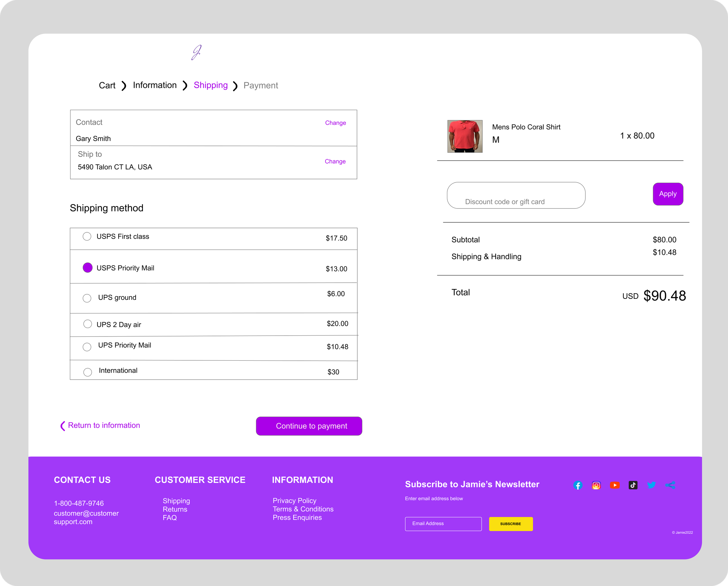This screenshot has width=728, height=586.
Task: Click the Mens Polo Coral Shirt thumbnail
Action: coord(465,136)
